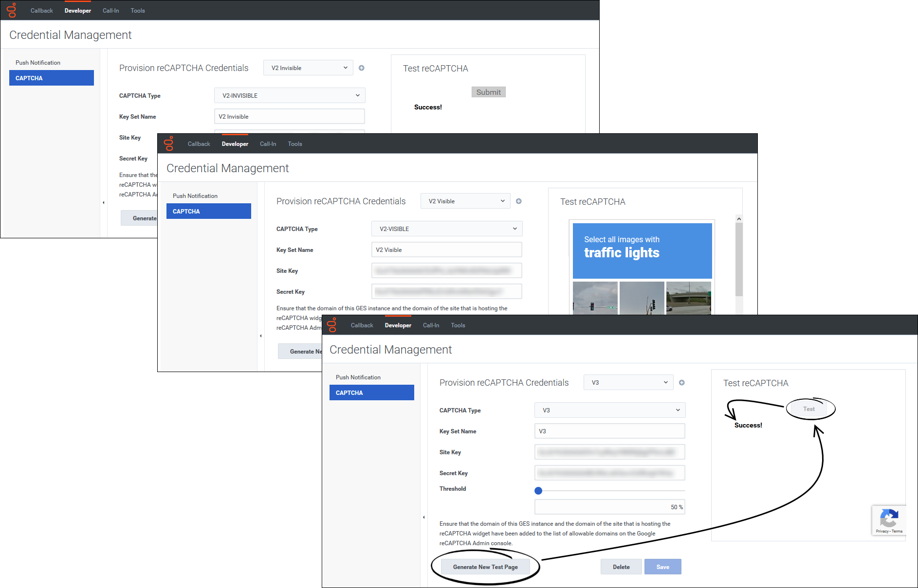This screenshot has height=588, width=918.
Task: Open the Tools menu in the navigation bar
Action: pos(458,325)
